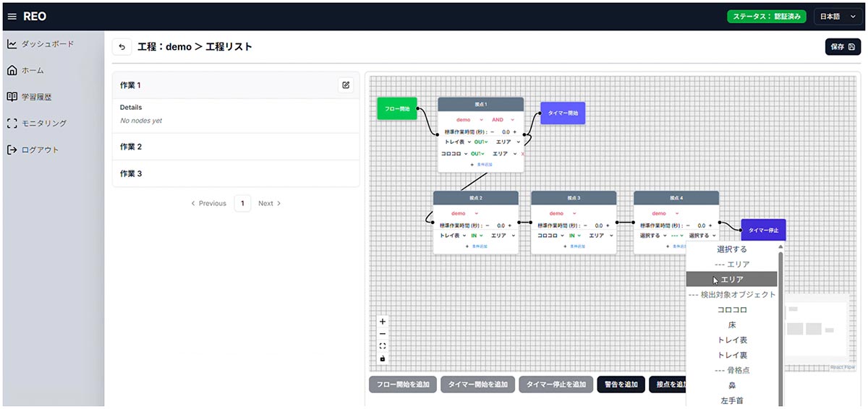The width and height of the screenshot is (868, 409).
Task: Select the 作業 2 list row
Action: coord(236,147)
